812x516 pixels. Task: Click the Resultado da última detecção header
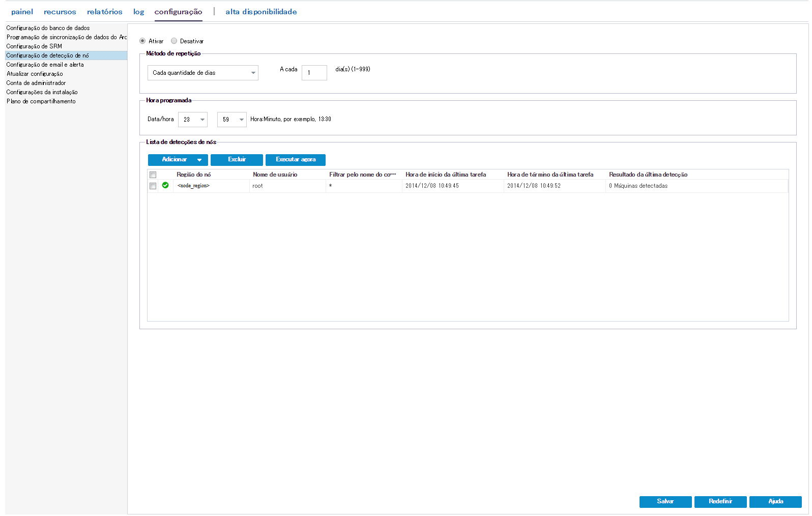tap(697, 175)
